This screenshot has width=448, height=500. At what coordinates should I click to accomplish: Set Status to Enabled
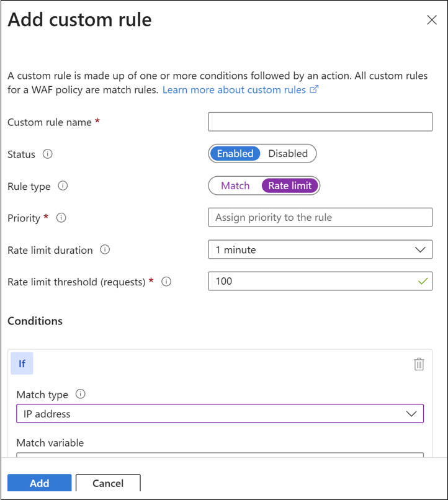point(235,153)
